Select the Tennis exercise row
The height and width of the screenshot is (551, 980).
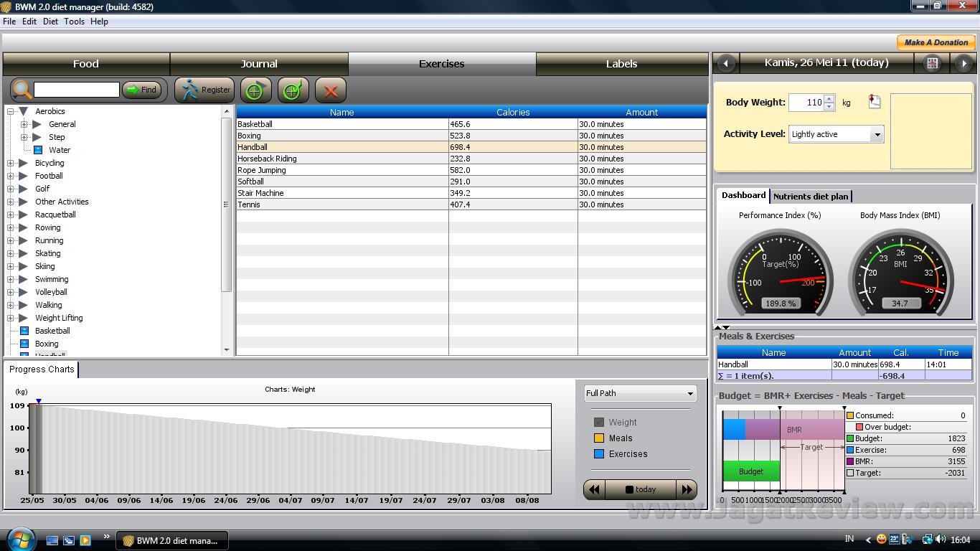point(471,204)
